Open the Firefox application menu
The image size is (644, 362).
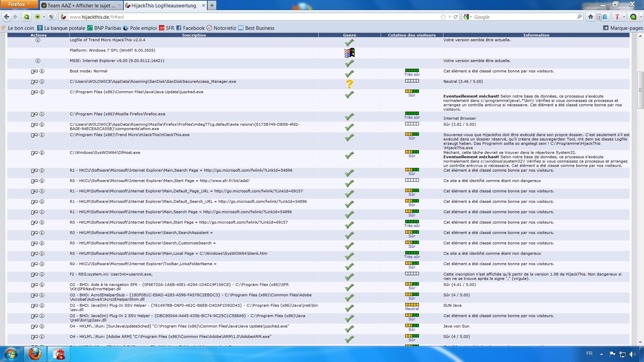click(x=19, y=4)
